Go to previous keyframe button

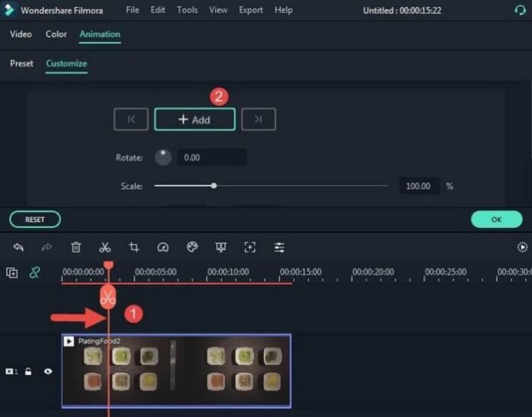pyautogui.click(x=131, y=120)
